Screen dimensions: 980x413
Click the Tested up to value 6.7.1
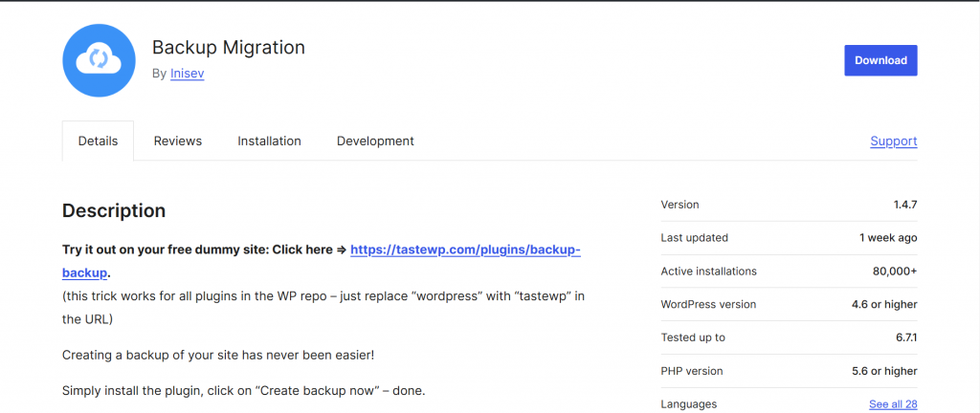[x=905, y=337]
